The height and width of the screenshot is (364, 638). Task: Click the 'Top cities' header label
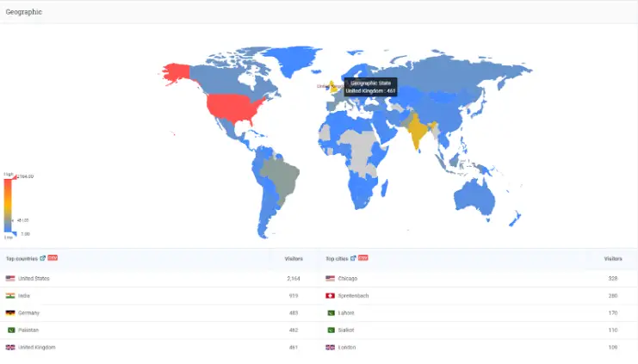coord(337,259)
